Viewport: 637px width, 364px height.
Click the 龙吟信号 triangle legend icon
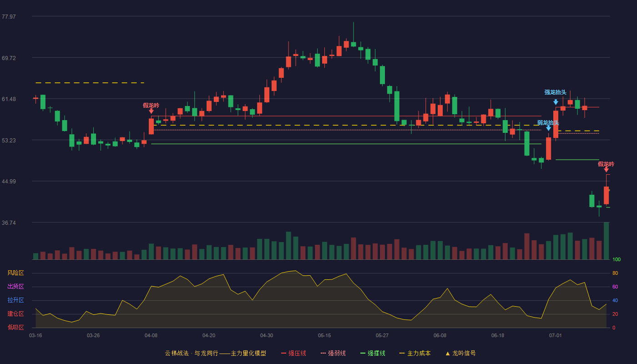click(x=448, y=353)
